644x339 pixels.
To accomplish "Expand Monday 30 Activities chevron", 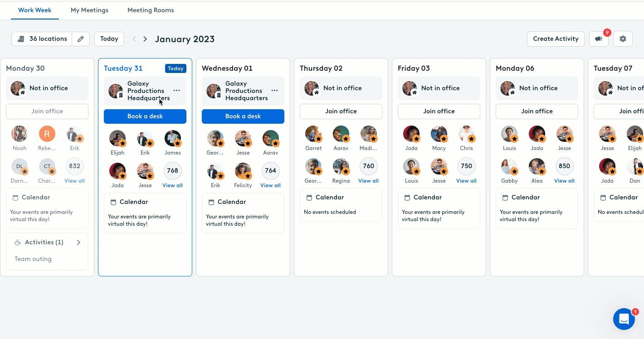I will click(78, 242).
